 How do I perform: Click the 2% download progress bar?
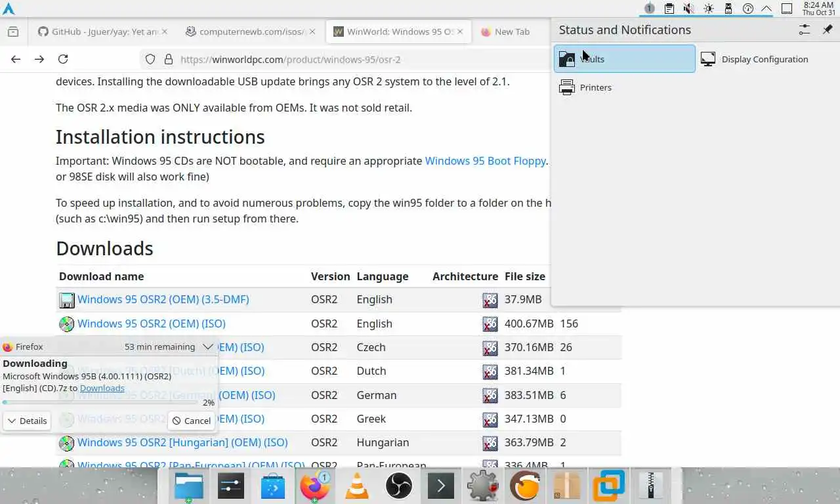pyautogui.click(x=100, y=402)
